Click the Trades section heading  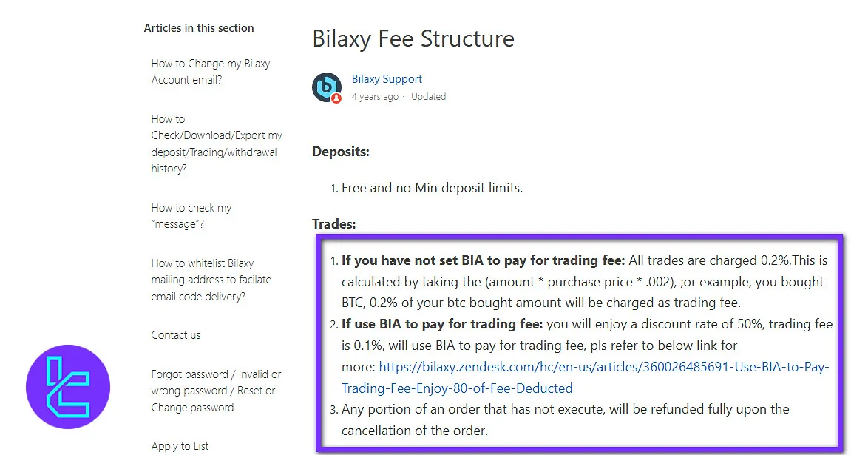(x=334, y=223)
